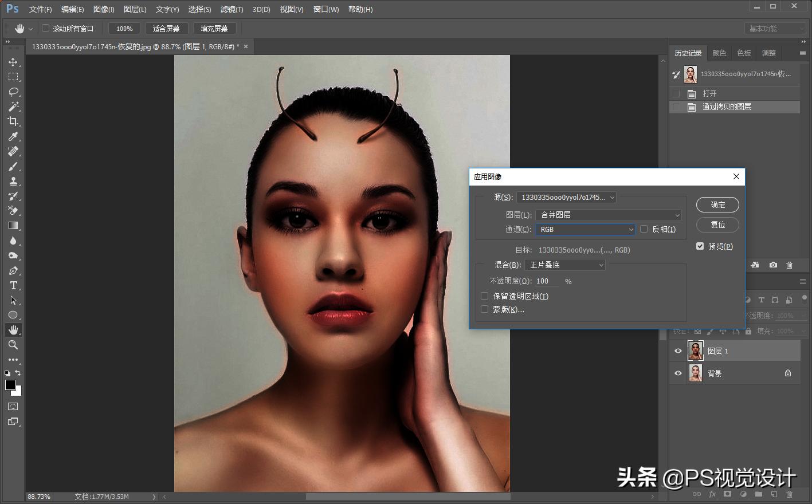The width and height of the screenshot is (812, 504).
Task: Enable 保留透明区域 checkbox
Action: 485,296
